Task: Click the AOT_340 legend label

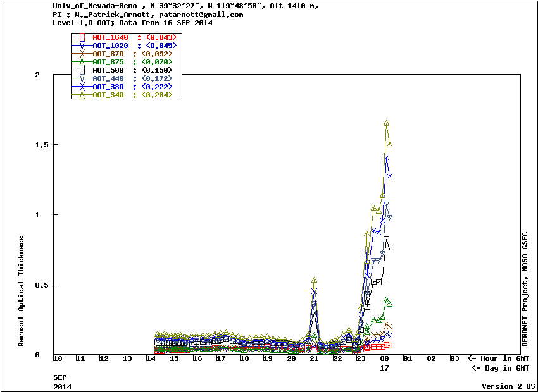Action: tap(108, 95)
